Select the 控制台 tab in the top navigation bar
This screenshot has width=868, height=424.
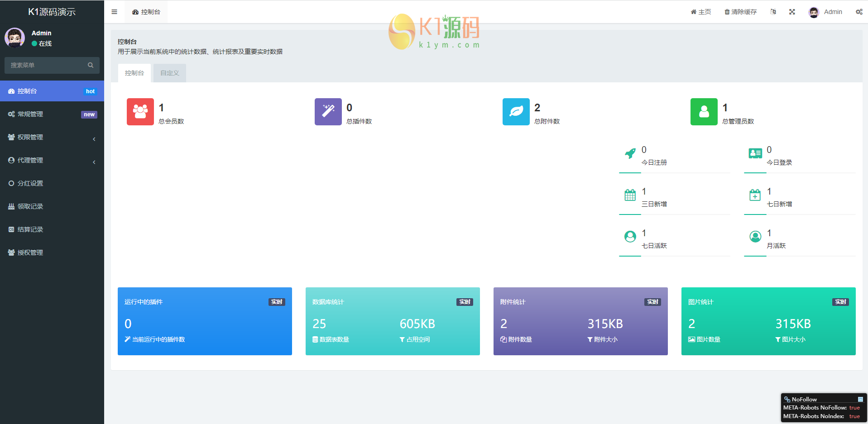click(x=146, y=12)
